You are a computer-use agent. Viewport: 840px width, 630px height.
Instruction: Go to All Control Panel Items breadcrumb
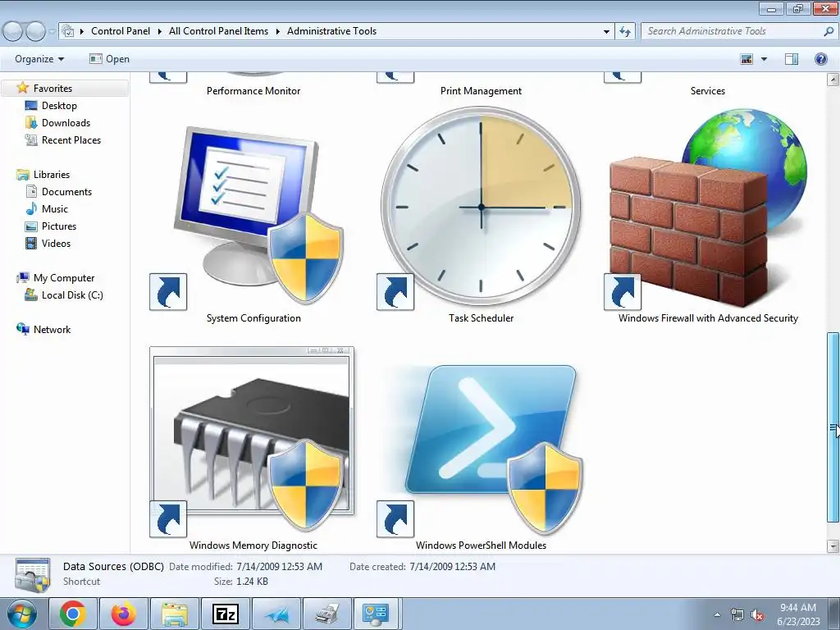coord(218,31)
